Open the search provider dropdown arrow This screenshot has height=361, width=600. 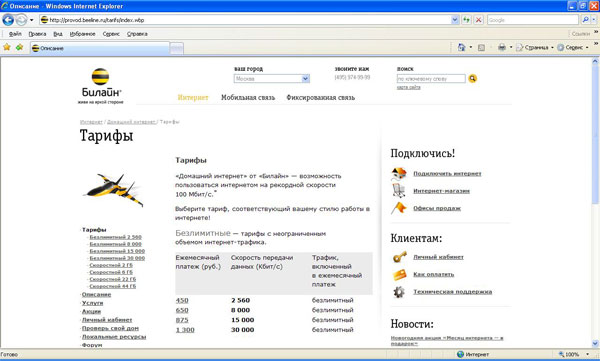(594, 20)
